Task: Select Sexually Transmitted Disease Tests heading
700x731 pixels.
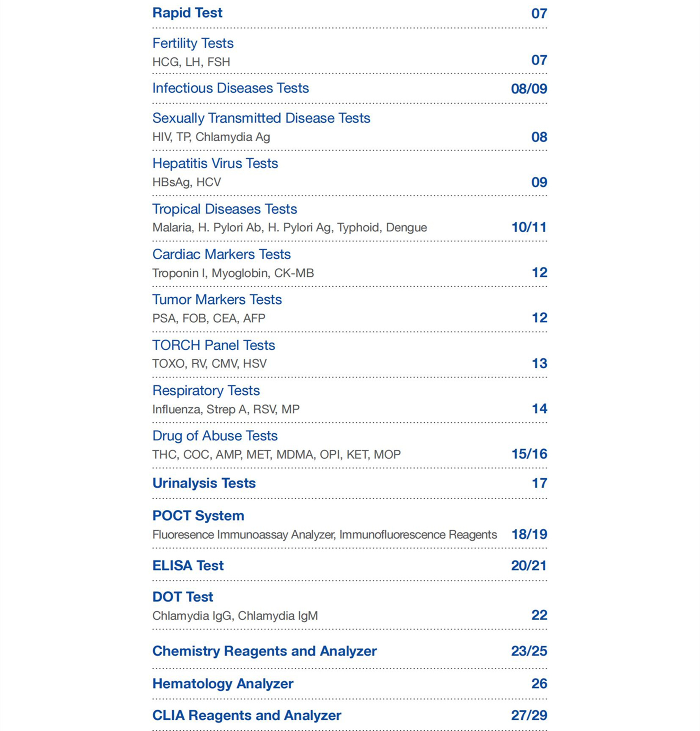Action: click(x=261, y=118)
